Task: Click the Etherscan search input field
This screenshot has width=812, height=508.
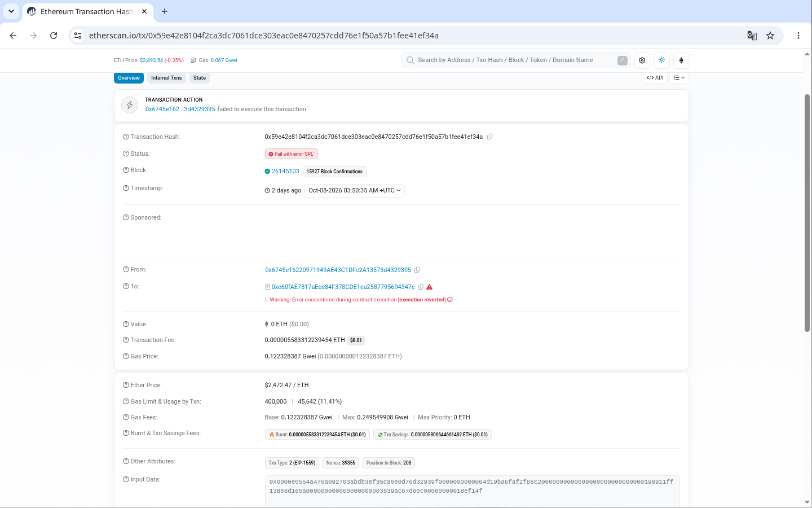Action: point(515,60)
